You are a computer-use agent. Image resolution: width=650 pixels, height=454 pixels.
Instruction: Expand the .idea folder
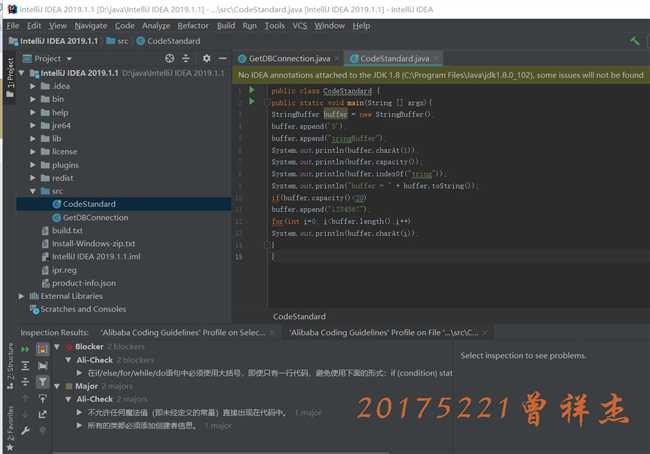pyautogui.click(x=33, y=86)
